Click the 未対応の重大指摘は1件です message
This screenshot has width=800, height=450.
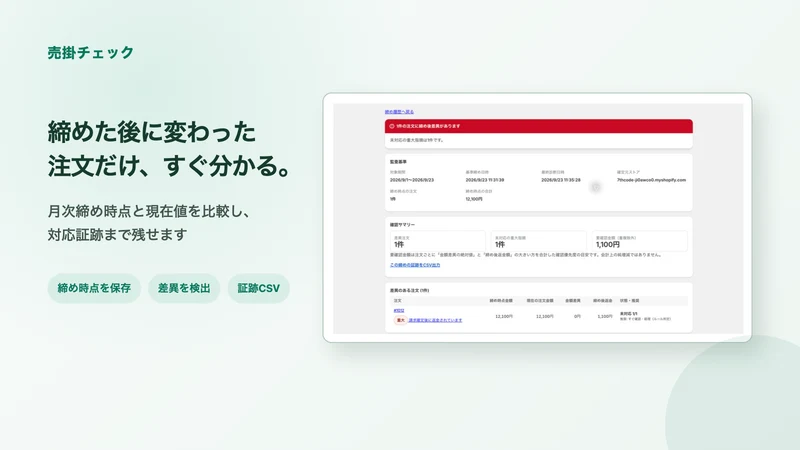click(x=417, y=140)
